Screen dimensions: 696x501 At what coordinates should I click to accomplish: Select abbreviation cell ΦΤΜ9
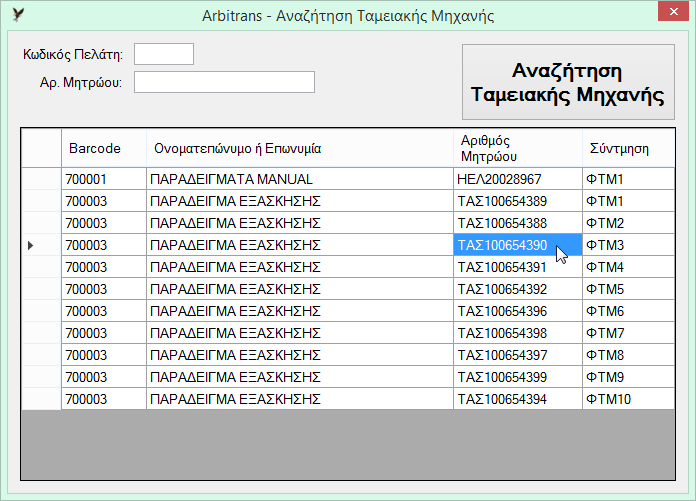(628, 377)
